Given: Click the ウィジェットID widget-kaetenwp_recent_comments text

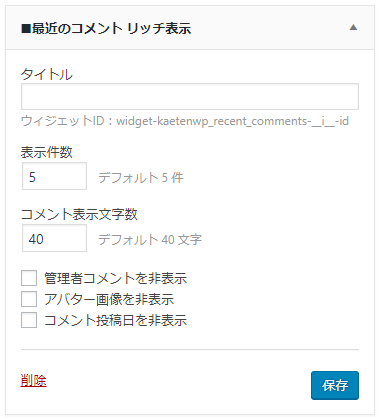Looking at the screenshot, I should 185,121.
